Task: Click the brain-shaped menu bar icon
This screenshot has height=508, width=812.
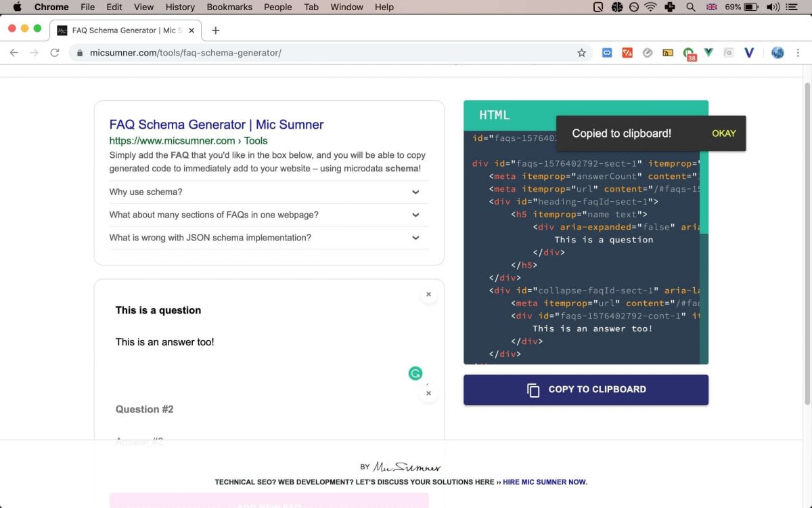Action: pyautogui.click(x=617, y=7)
